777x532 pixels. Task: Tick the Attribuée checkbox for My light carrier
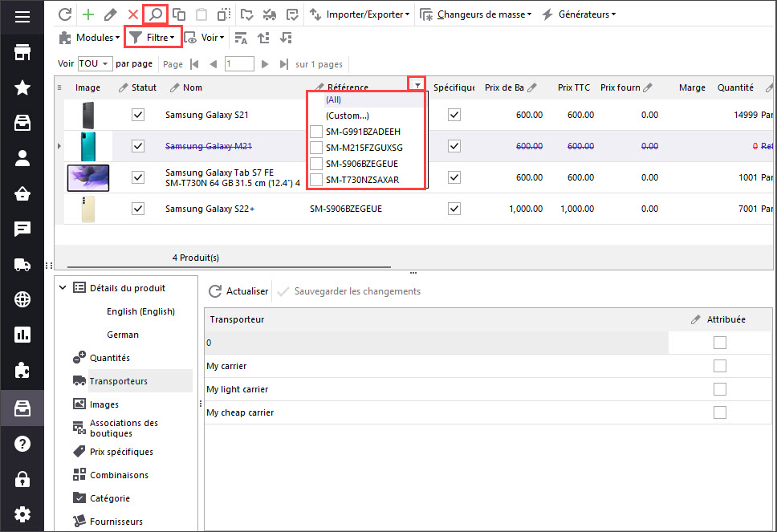pos(720,389)
